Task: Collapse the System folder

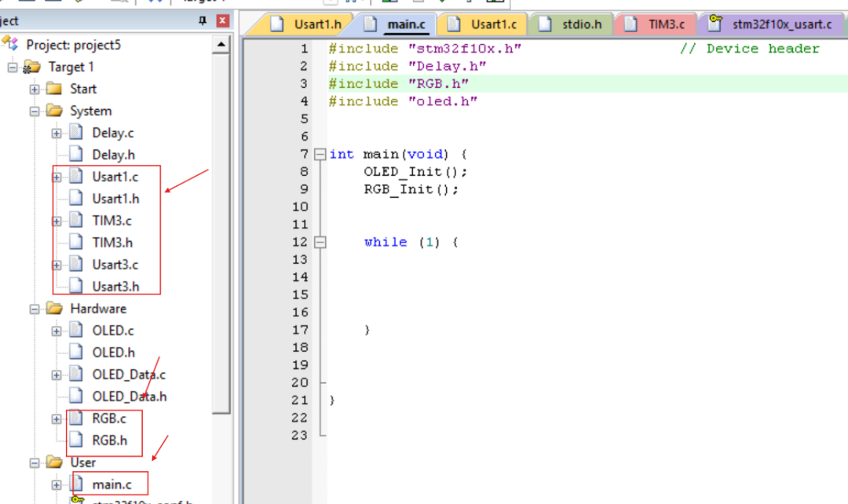Action: [35, 111]
